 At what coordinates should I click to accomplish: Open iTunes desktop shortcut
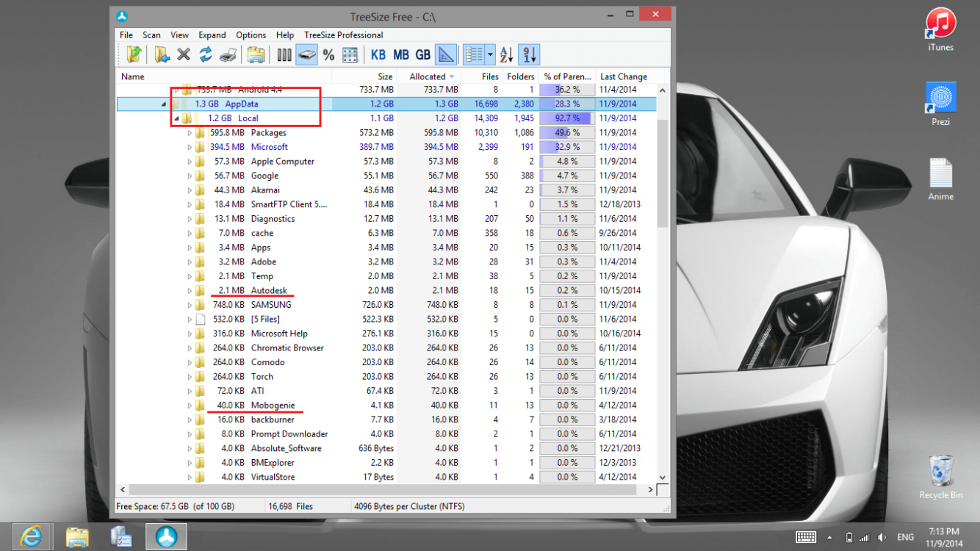click(x=940, y=29)
